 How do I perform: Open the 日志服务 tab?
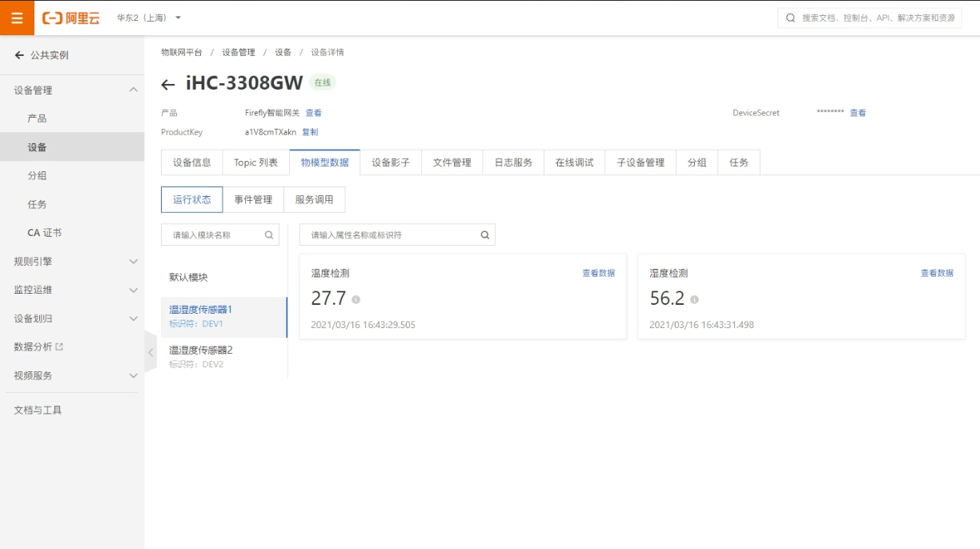(513, 162)
